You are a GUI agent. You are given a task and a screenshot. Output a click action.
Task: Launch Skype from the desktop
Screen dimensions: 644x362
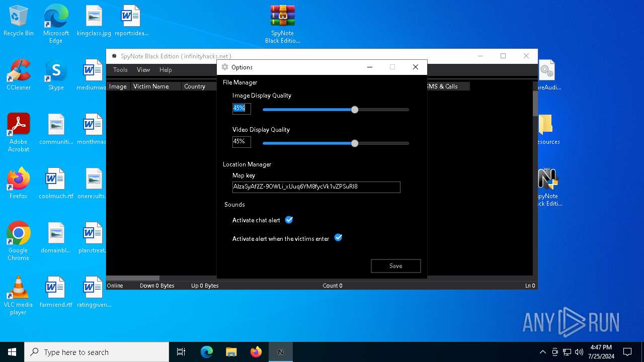coord(56,75)
